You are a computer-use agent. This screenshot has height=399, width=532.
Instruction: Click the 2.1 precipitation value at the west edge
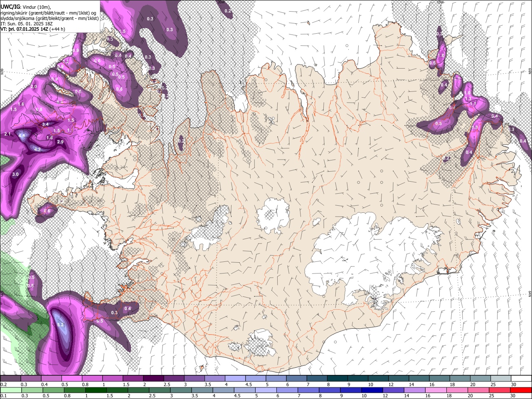(x=7, y=134)
